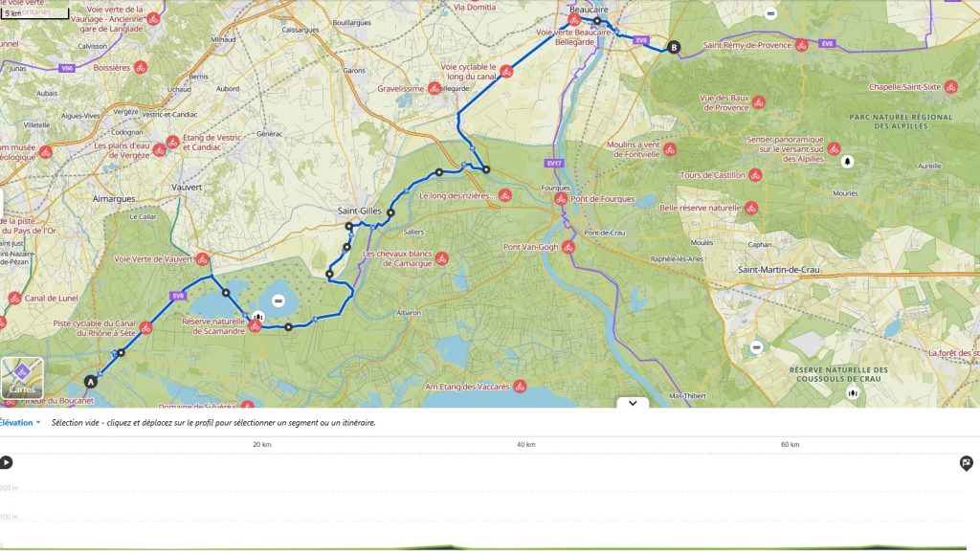980x556 pixels.
Task: Click the Beaucaire town label
Action: [x=589, y=10]
